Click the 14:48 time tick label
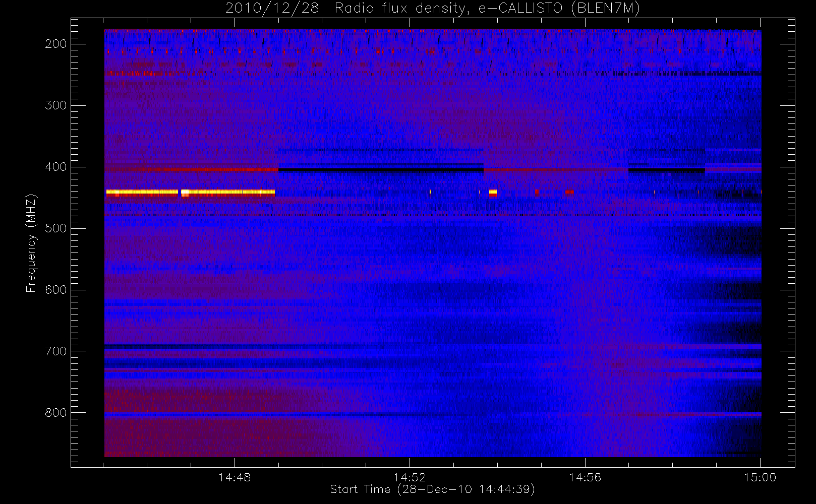Image resolution: width=816 pixels, height=504 pixels. pyautogui.click(x=235, y=477)
